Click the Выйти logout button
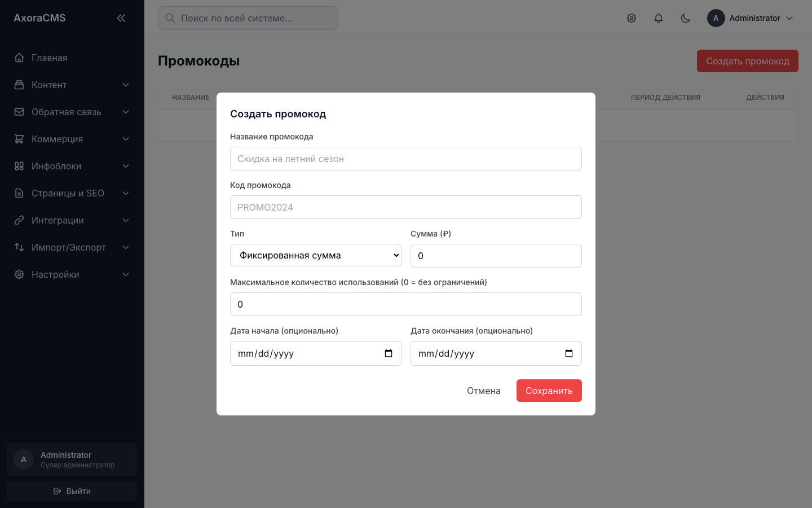The image size is (812, 508). 72,491
